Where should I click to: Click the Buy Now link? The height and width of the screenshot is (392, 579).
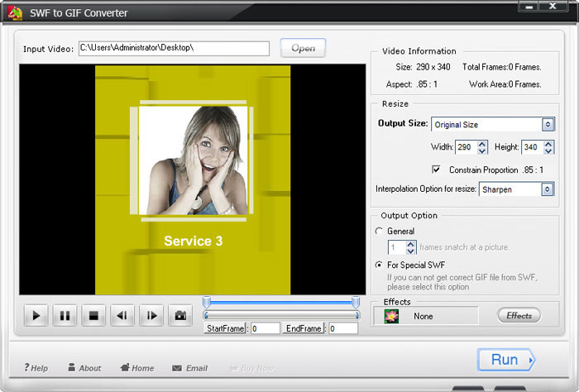[251, 368]
